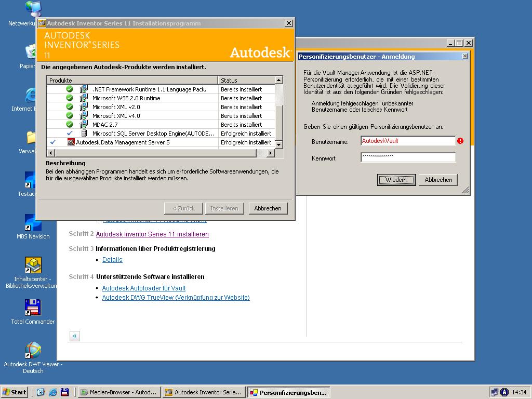The height and width of the screenshot is (399, 532).
Task: Click the database icon for SQL Server Desktop Engine
Action: (84, 134)
